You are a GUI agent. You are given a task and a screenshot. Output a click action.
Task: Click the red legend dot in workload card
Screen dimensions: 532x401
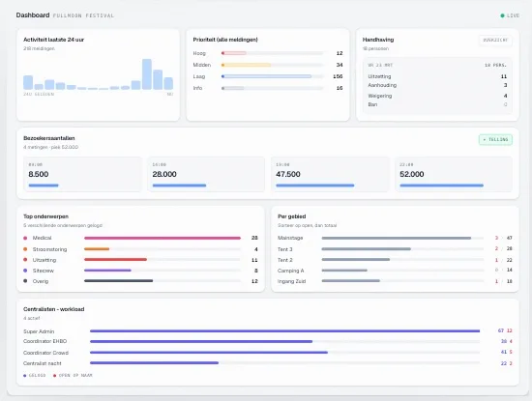54,376
